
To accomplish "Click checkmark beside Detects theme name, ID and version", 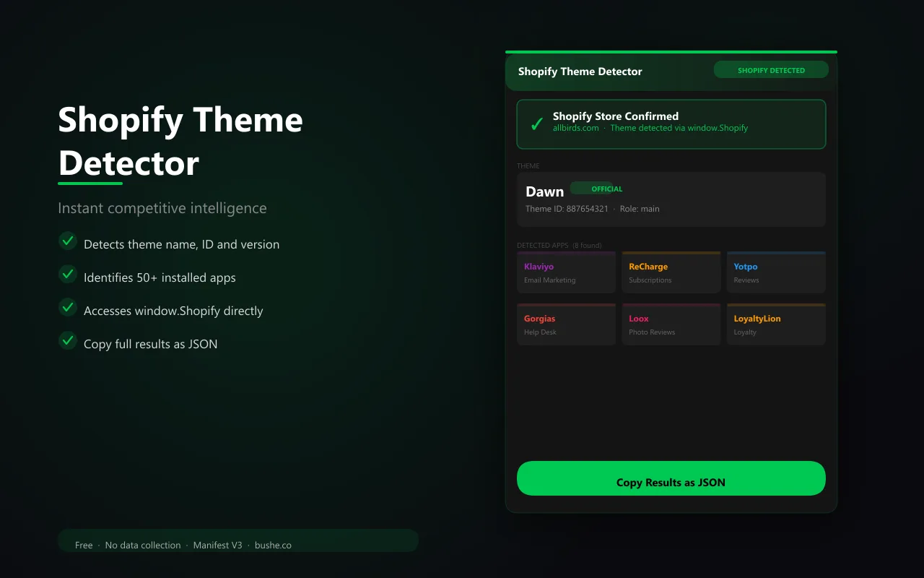I will (x=68, y=241).
